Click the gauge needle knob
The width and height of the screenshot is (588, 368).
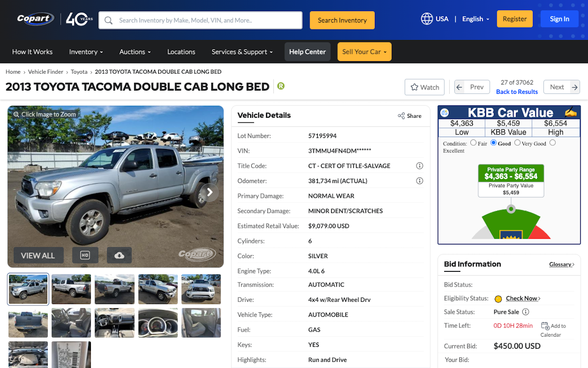pos(511,209)
